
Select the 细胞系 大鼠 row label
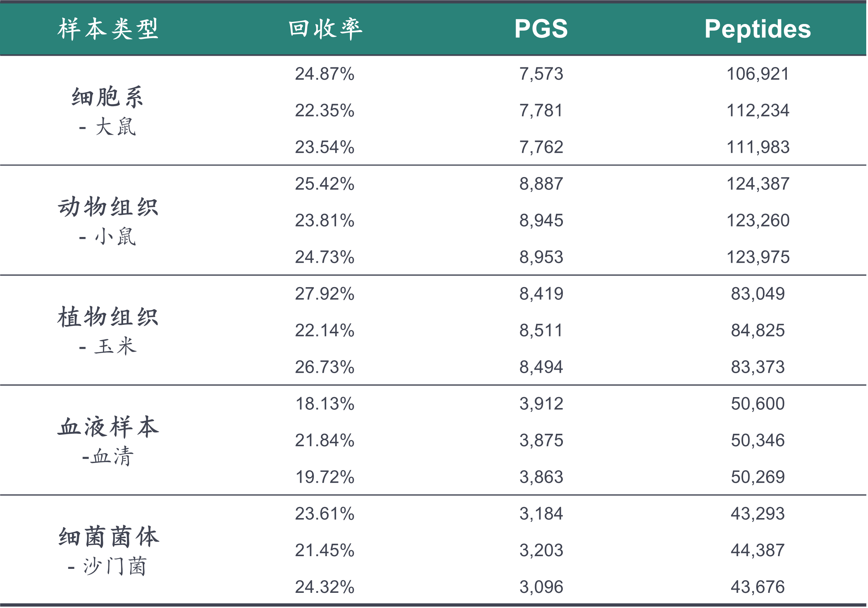click(108, 110)
